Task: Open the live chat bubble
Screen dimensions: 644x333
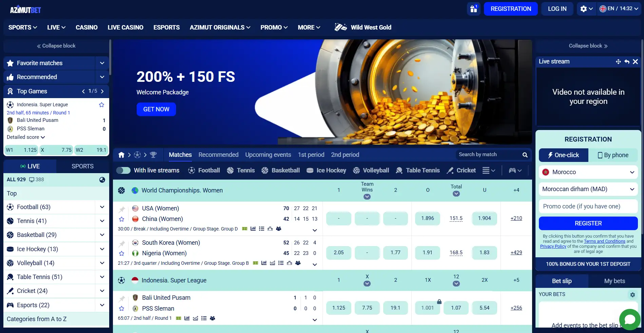Action: (x=630, y=319)
